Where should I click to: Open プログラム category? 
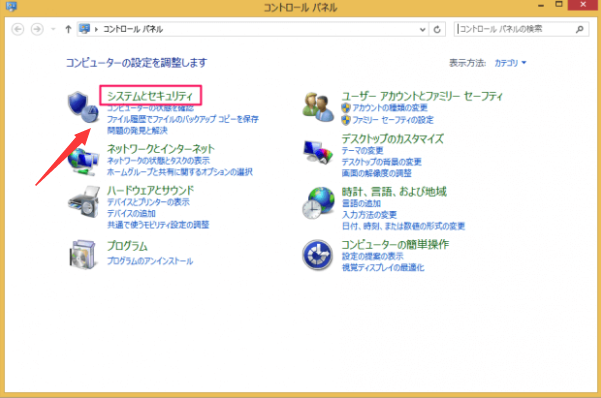click(127, 246)
